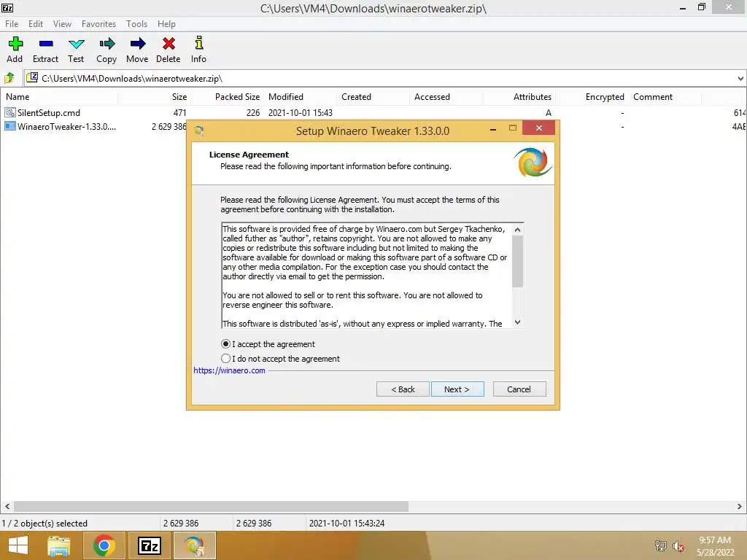This screenshot has width=747, height=560.
Task: Open the Help menu
Action: pos(166,24)
